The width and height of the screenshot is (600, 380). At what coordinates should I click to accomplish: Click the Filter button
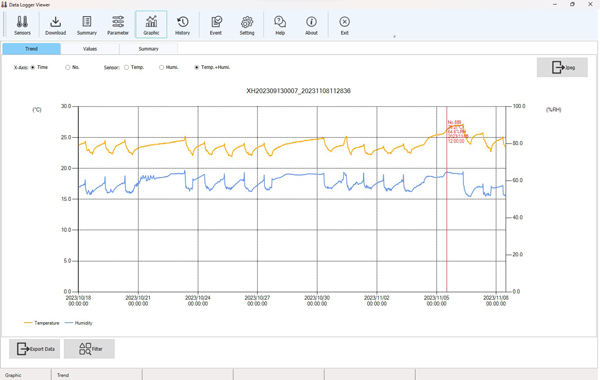[89, 349]
